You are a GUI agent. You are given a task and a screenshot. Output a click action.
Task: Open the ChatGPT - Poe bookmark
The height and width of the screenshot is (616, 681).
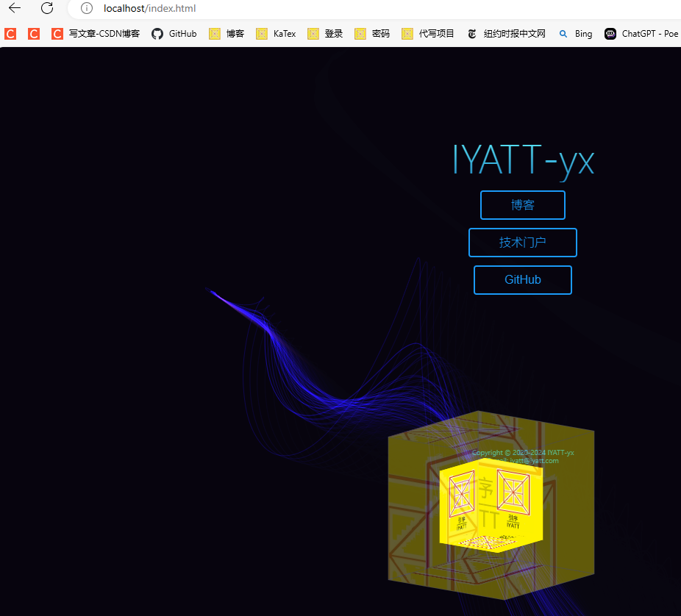pyautogui.click(x=641, y=34)
